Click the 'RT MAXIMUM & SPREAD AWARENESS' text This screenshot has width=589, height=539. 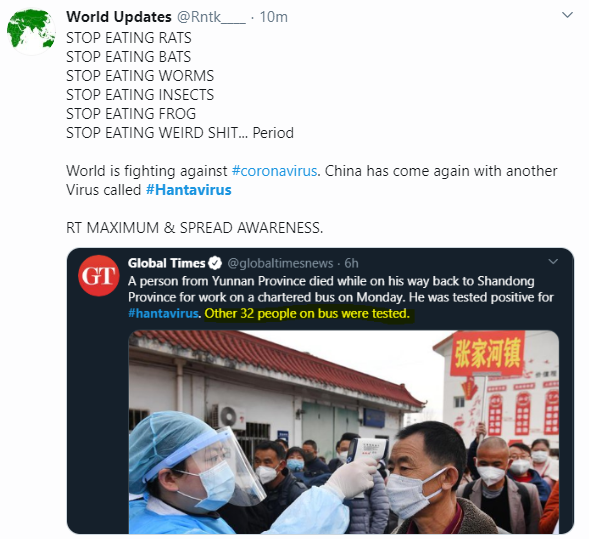(x=195, y=228)
